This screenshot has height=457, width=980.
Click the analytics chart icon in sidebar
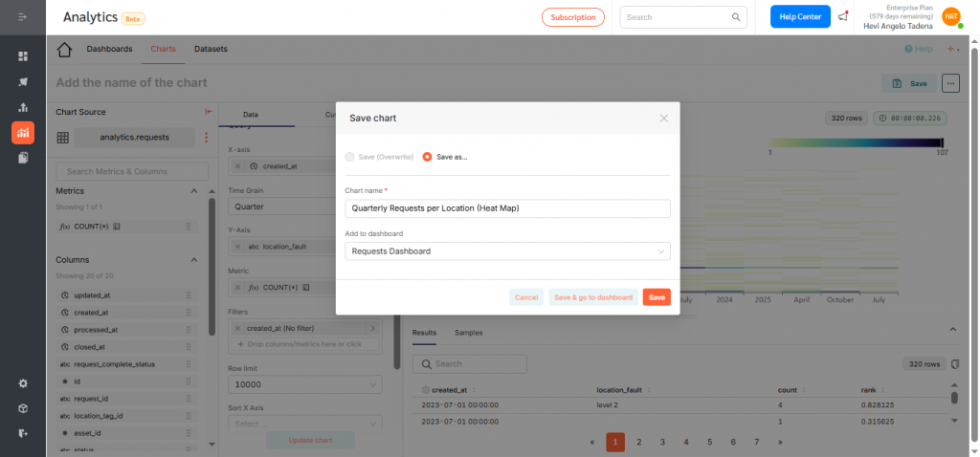coord(23,132)
